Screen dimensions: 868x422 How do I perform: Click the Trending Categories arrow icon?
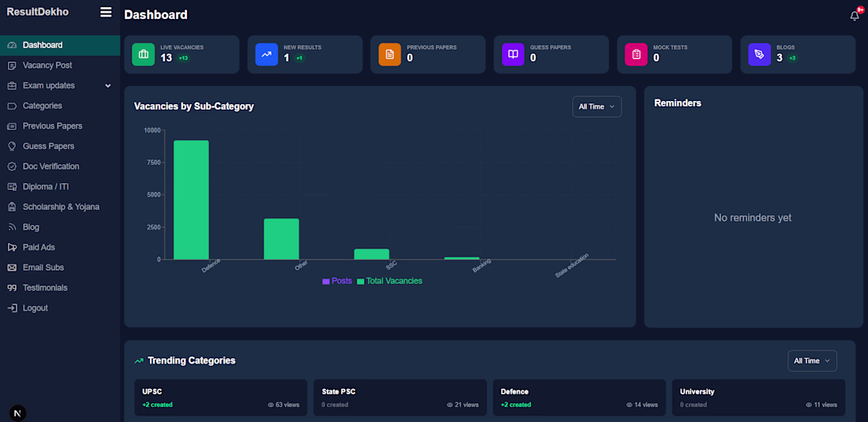(139, 360)
